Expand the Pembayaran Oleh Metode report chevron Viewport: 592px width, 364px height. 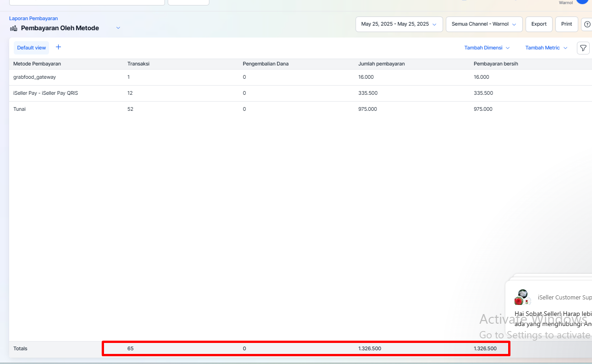pyautogui.click(x=118, y=28)
